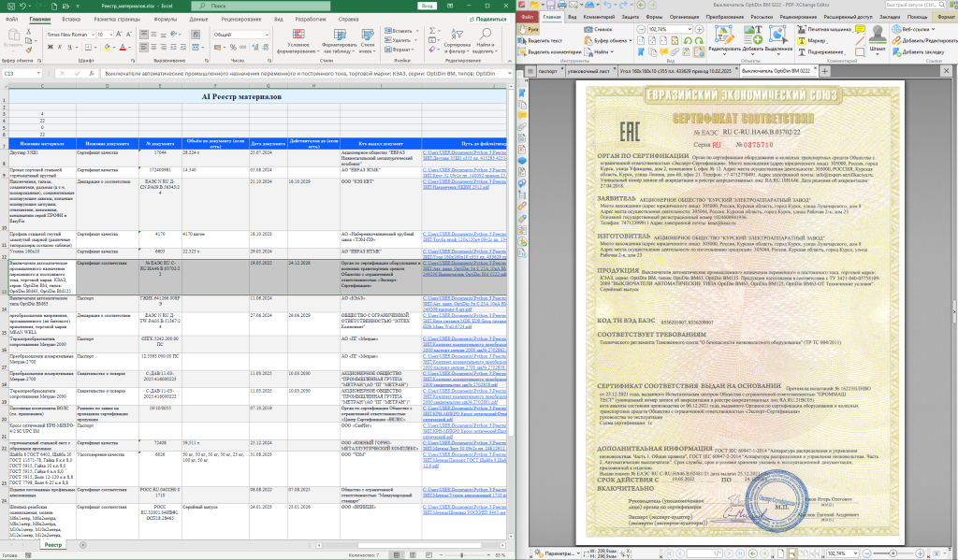Rotate page clockwise with green arrow icon
The image size is (958, 560).
click(698, 41)
